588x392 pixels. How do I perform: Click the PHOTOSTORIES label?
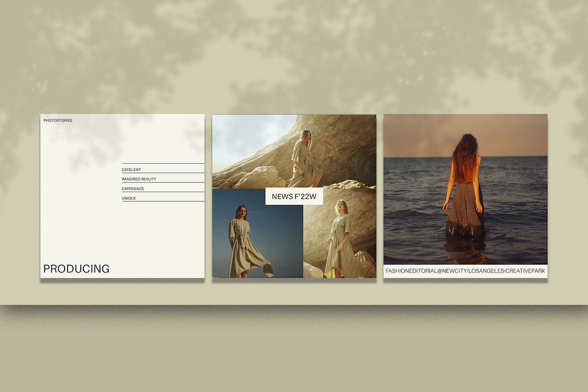click(58, 121)
